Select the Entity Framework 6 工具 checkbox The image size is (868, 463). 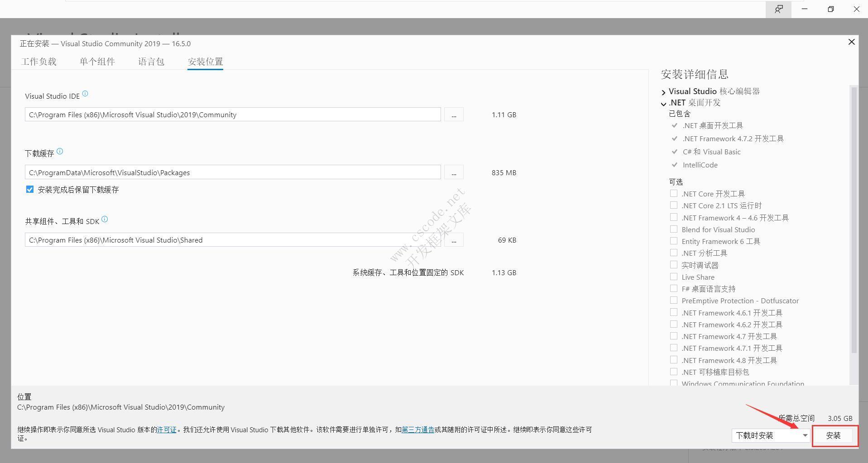point(674,240)
